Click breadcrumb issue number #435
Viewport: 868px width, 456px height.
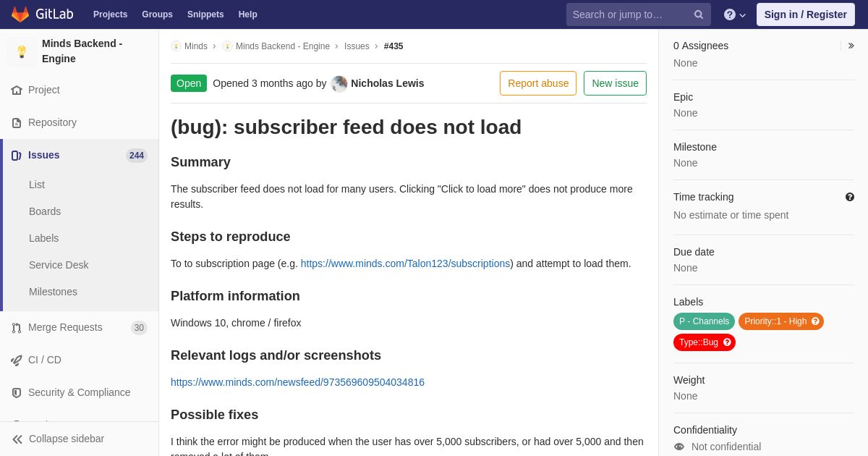(393, 46)
